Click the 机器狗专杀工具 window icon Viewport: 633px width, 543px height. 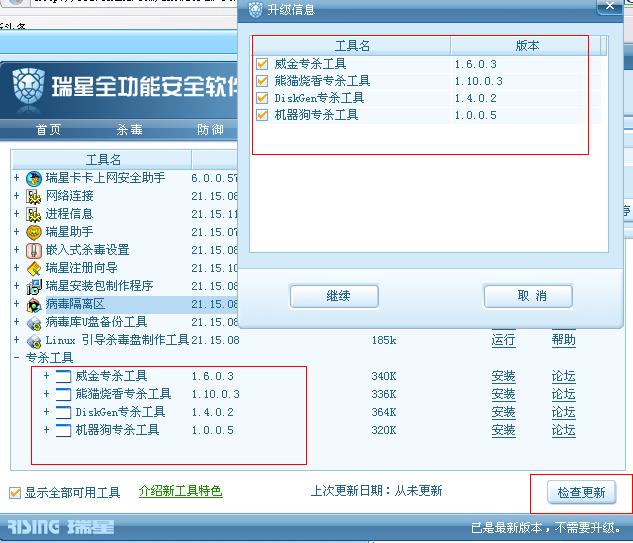pyautogui.click(x=63, y=430)
